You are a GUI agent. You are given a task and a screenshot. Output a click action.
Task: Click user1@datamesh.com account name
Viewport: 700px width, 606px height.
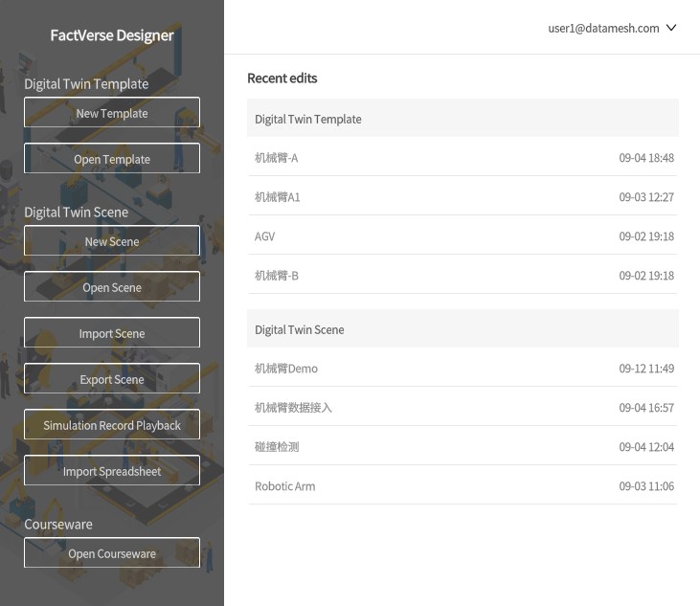click(x=603, y=28)
